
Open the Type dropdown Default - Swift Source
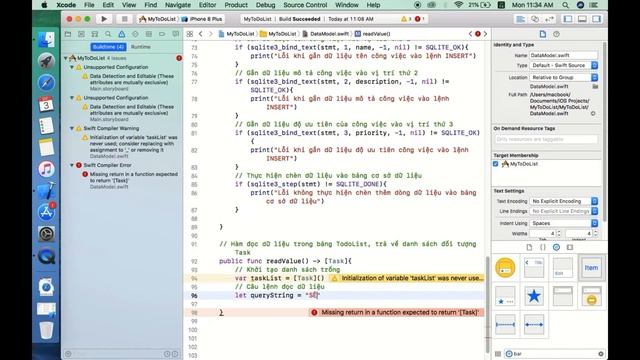[x=564, y=65]
